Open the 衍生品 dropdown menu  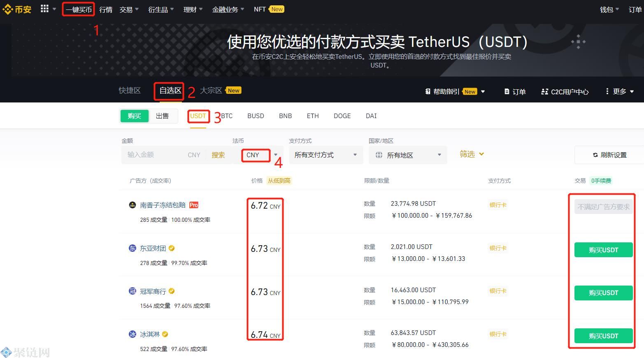(161, 9)
